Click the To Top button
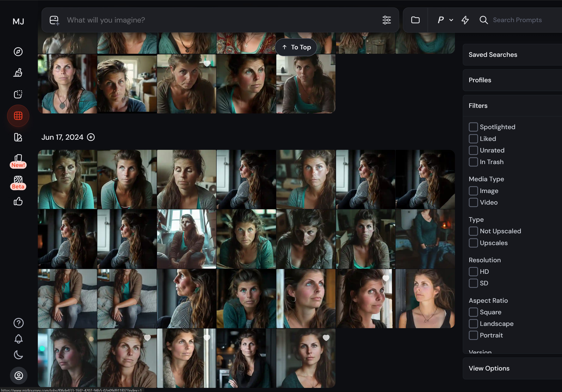Screen dimensions: 562x392 (296, 47)
